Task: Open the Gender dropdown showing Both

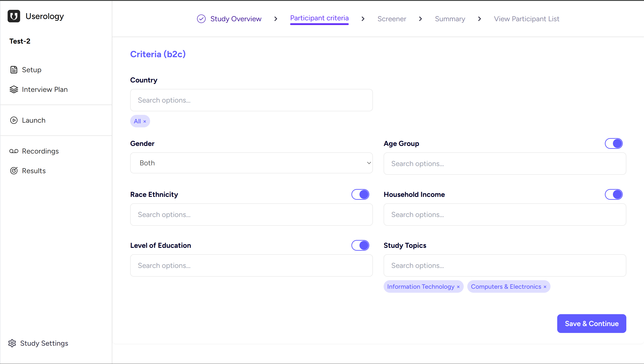Action: [251, 163]
